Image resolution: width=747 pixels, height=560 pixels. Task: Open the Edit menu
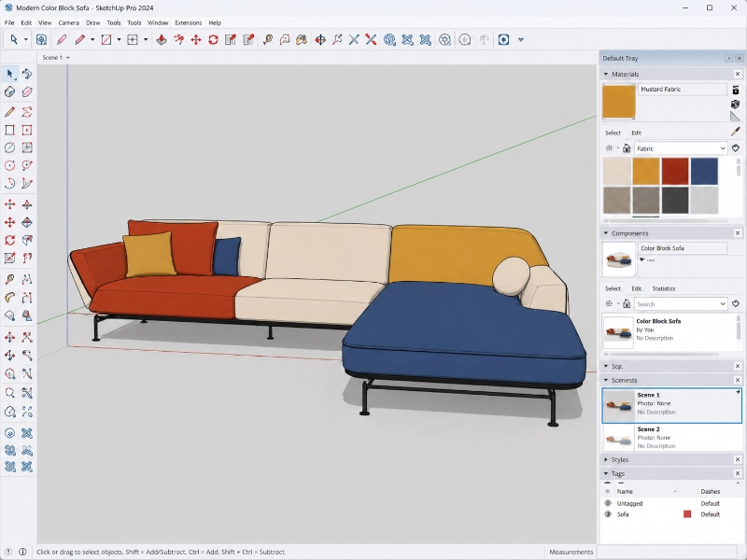click(x=26, y=22)
